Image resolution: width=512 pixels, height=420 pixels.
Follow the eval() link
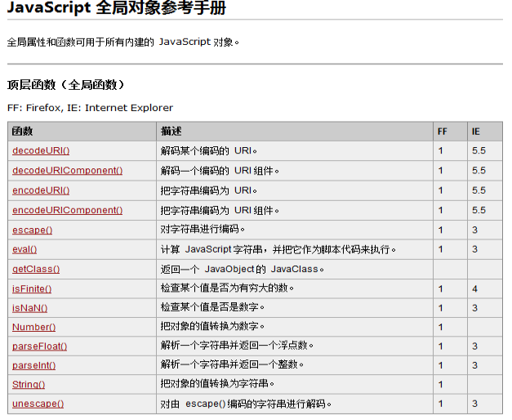tap(24, 249)
